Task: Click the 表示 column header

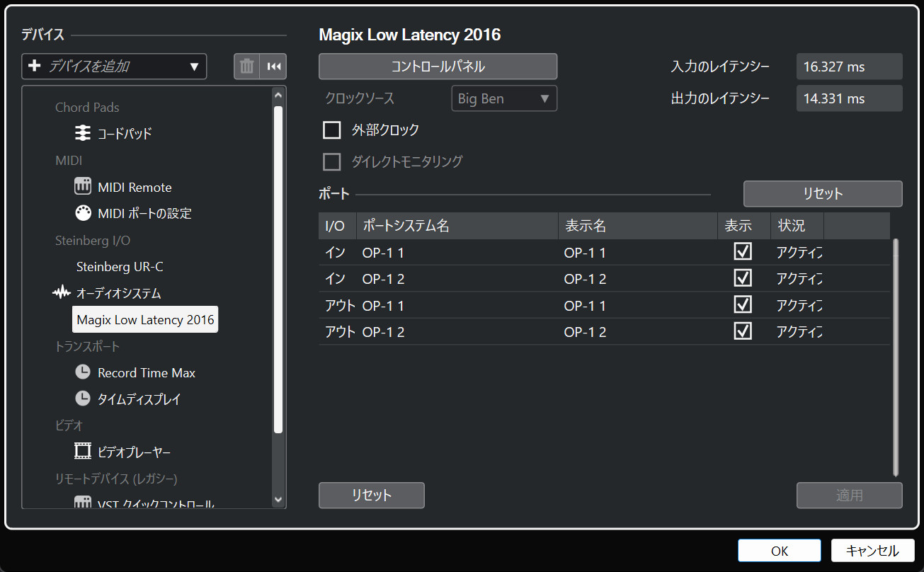Action: [x=744, y=226]
